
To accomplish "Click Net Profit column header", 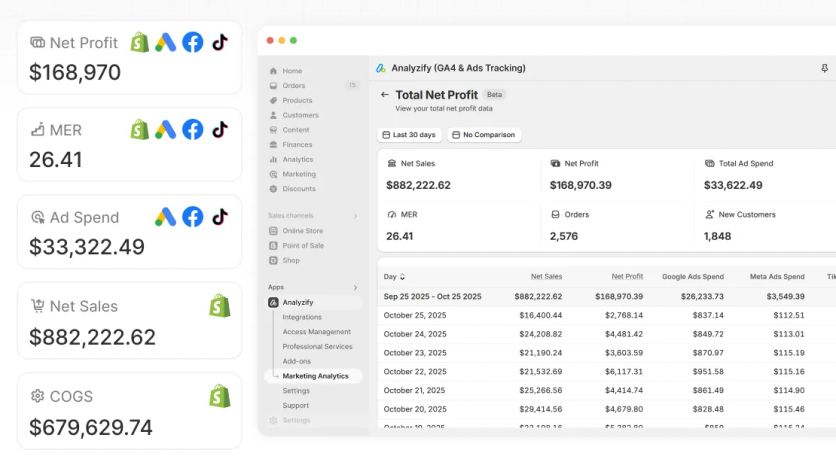I will pos(627,277).
